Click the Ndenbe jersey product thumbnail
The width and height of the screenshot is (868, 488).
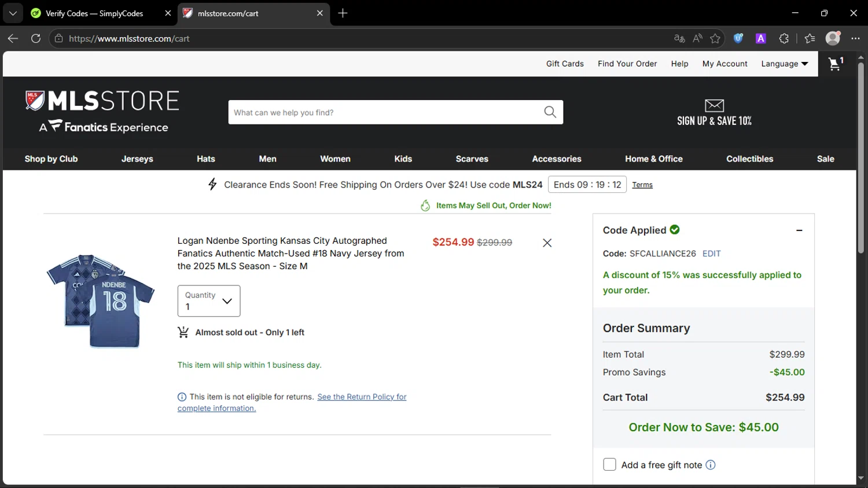tap(101, 301)
